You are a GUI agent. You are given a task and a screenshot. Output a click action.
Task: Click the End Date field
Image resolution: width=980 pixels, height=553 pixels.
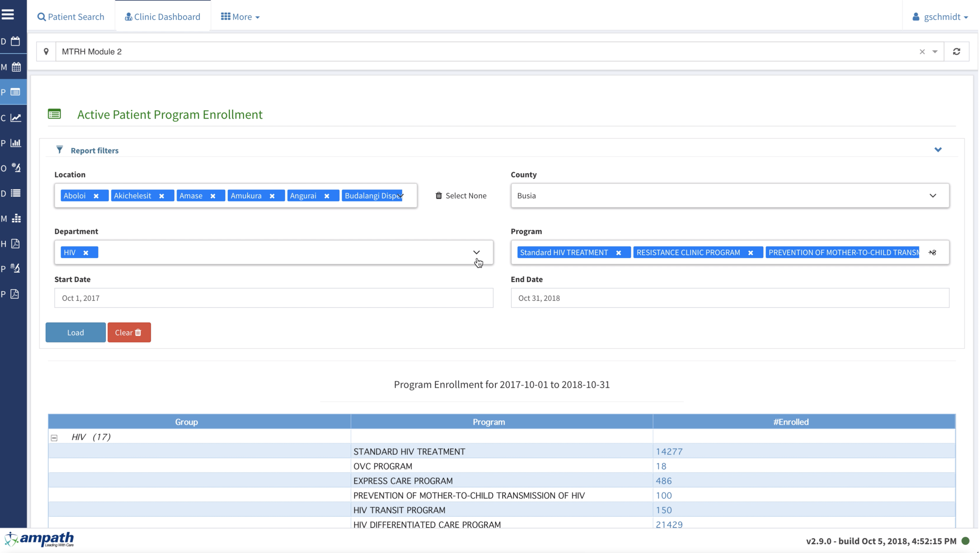730,298
